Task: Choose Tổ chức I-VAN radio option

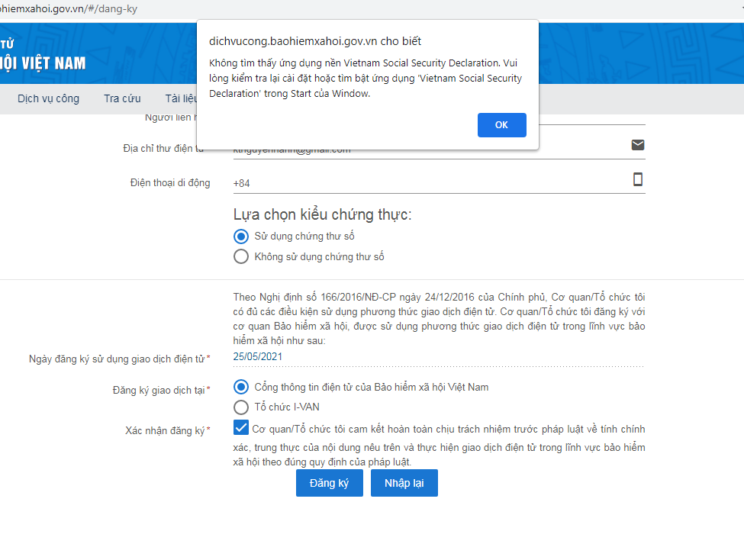Action: [x=241, y=407]
